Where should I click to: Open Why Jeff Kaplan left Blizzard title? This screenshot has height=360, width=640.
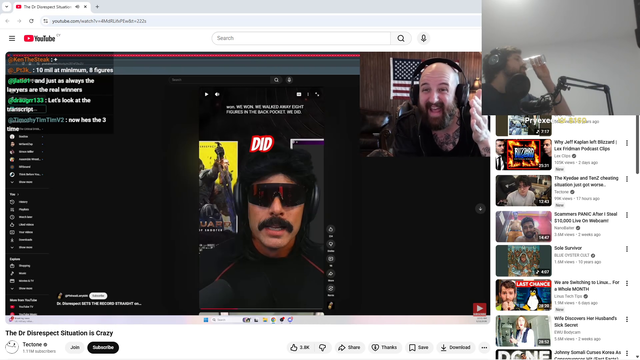[x=585, y=145]
